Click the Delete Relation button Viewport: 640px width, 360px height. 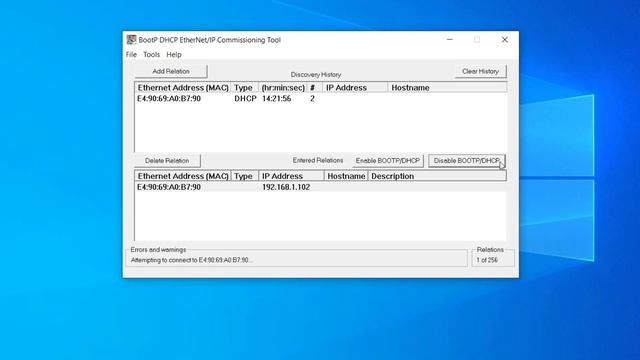(167, 160)
